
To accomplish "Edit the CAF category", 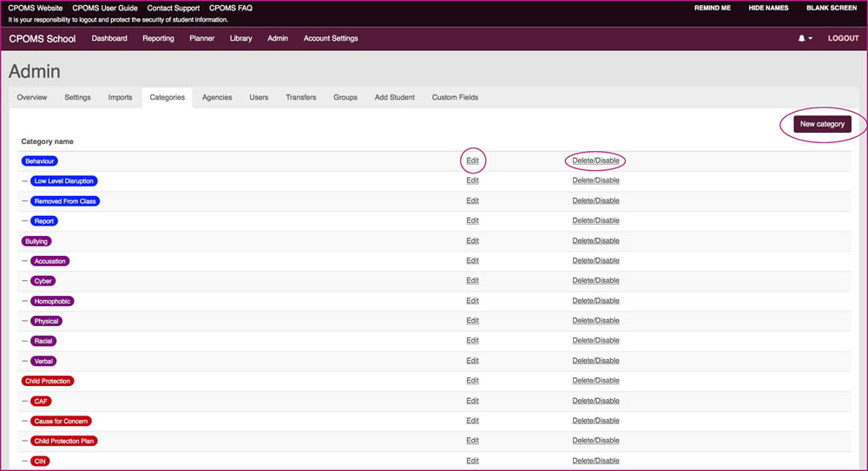I will pos(472,401).
